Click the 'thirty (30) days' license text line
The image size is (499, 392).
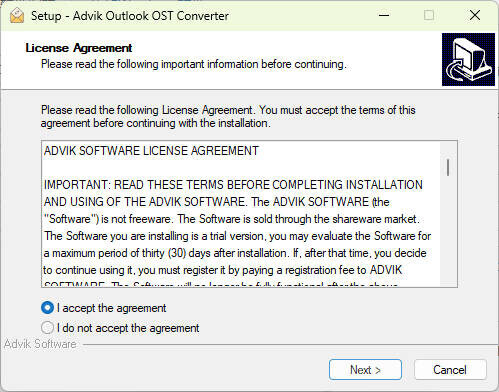[x=235, y=253]
